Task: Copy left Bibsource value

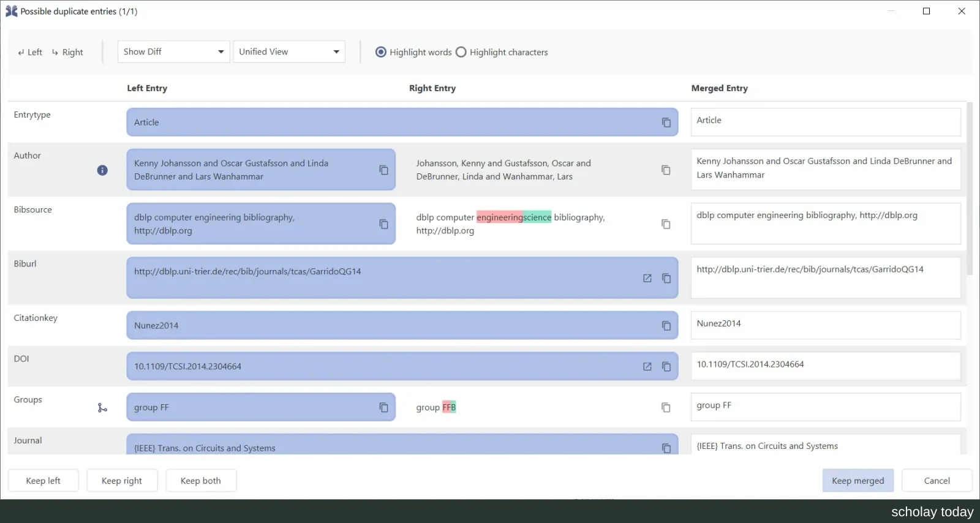Action: 383,224
